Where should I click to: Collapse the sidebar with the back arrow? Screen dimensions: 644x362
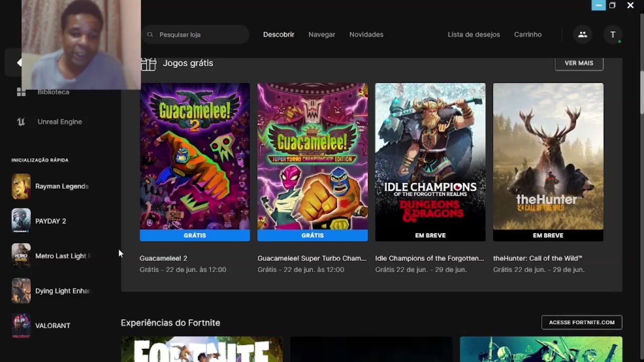coord(19,62)
